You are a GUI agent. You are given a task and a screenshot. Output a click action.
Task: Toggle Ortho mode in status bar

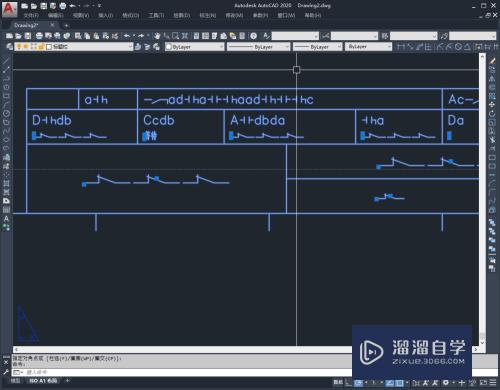(348, 383)
